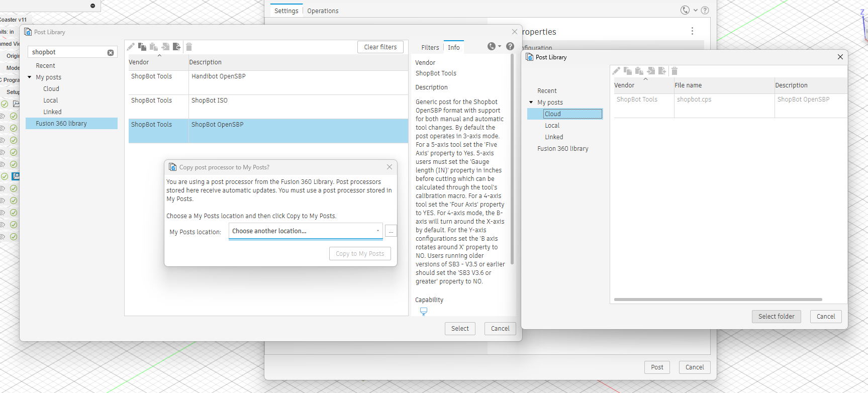Click the import icon in right Post Library toolbar
The image size is (868, 393).
click(x=651, y=71)
